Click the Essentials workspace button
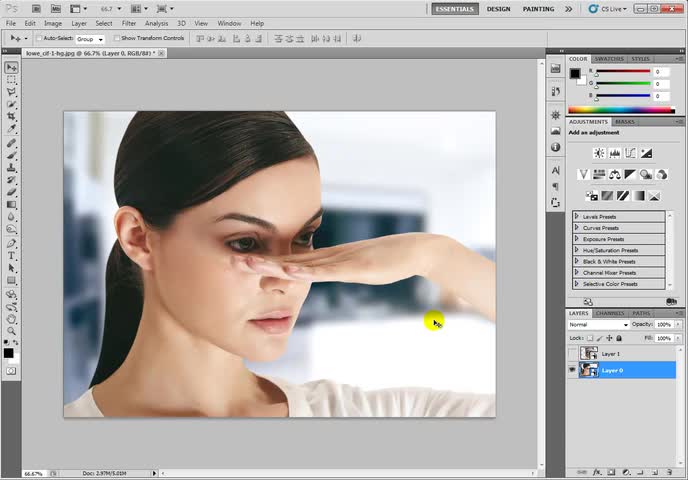 454,9
